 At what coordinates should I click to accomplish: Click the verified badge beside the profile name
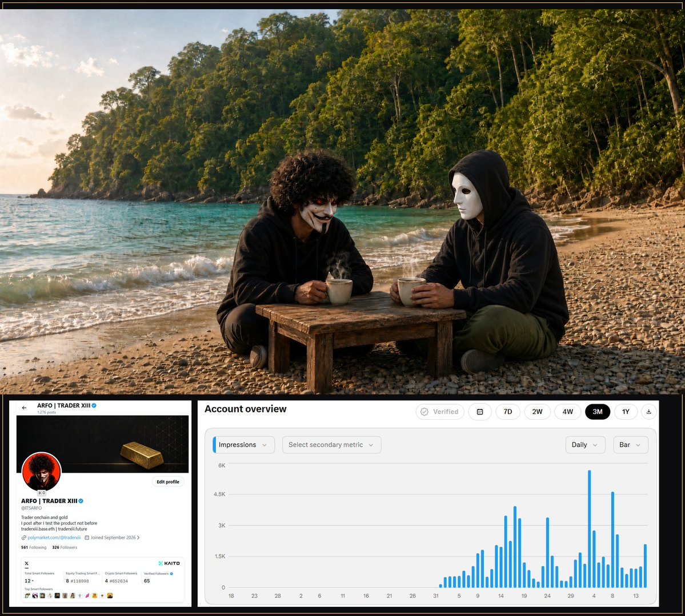coord(81,501)
